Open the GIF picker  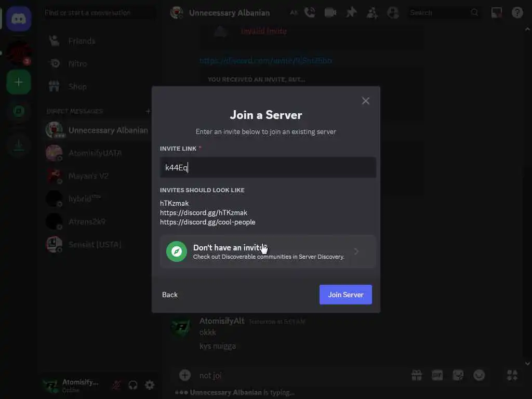coord(437,375)
